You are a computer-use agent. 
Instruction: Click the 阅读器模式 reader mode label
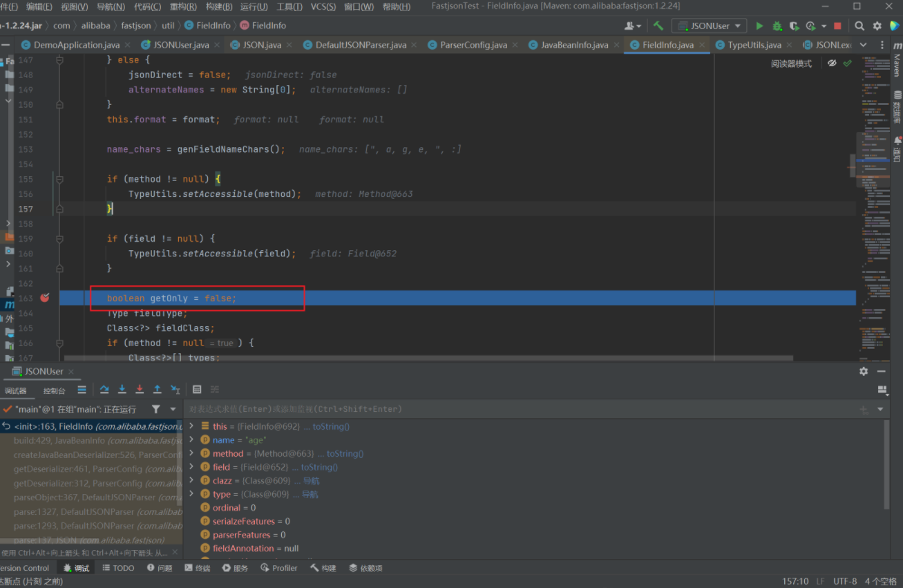(791, 64)
